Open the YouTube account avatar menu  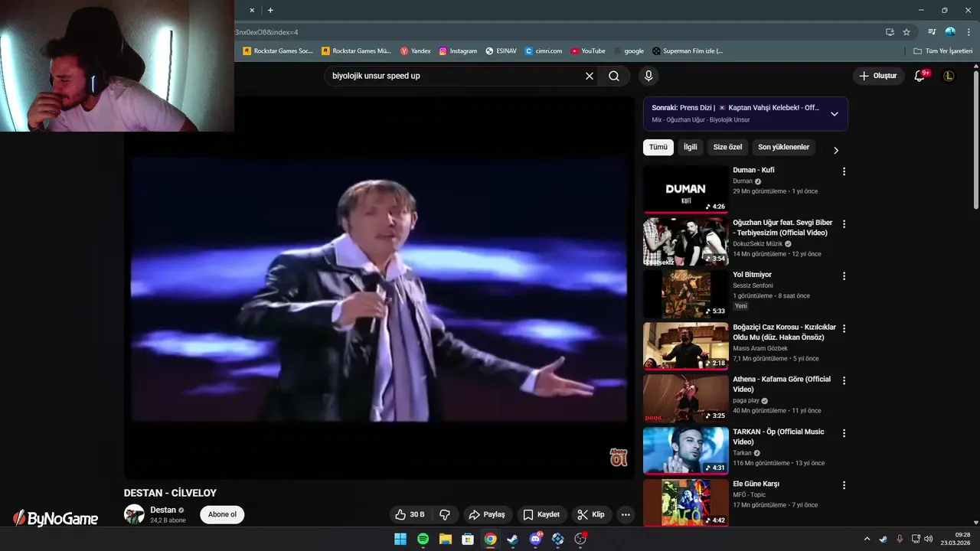pos(949,76)
